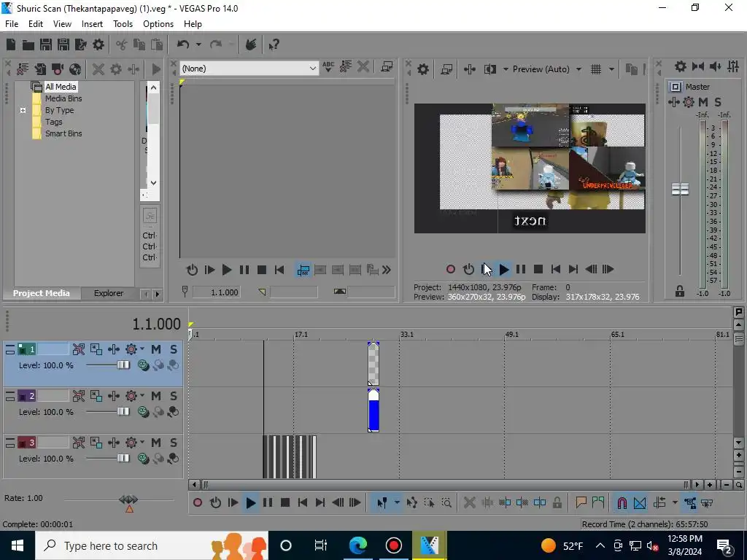747x560 pixels.
Task: Toggle Enable Snapping magnet icon
Action: (622, 503)
